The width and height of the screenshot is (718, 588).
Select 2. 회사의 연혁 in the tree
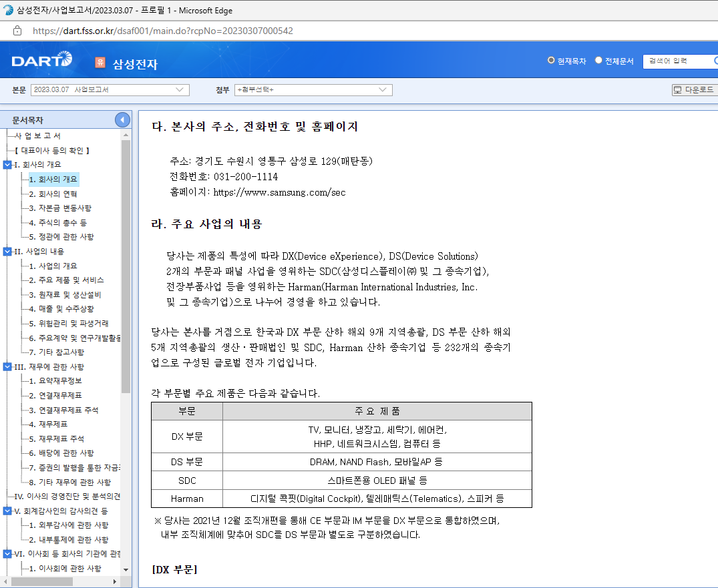click(53, 194)
